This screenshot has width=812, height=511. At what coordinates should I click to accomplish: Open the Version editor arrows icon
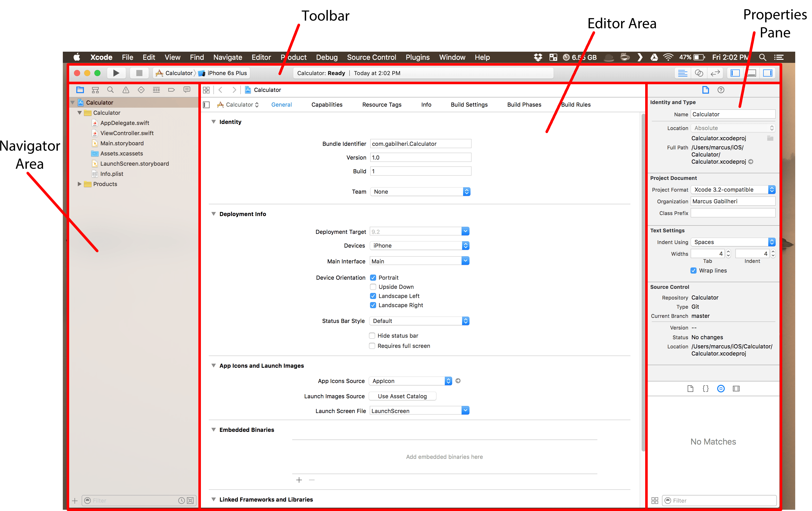tap(715, 73)
